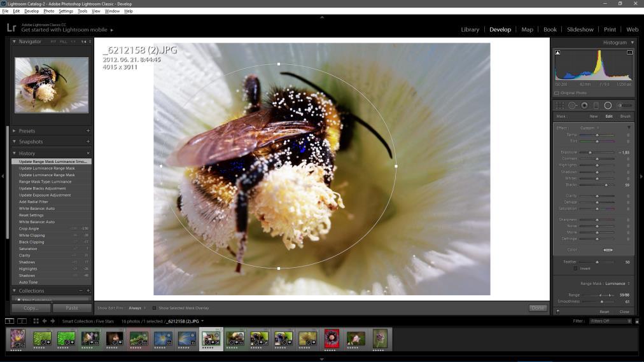The width and height of the screenshot is (644, 362).
Task: Toggle highlight clipping indicator in histogram
Action: [x=629, y=53]
